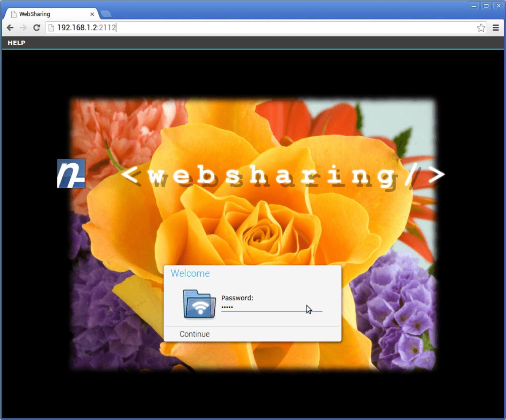Screen dimensions: 506x420
Task: Open the HELP menu
Action: [x=16, y=42]
